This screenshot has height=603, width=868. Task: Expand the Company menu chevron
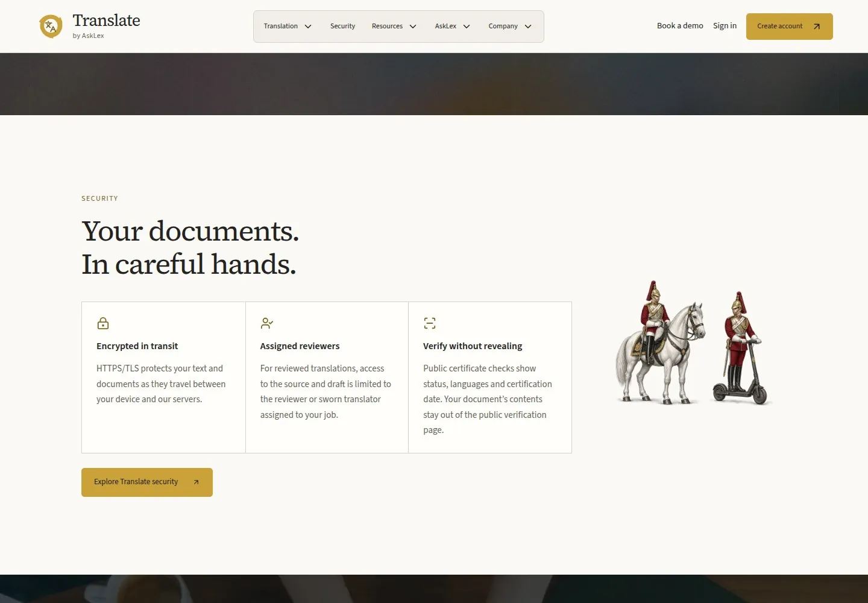(x=528, y=27)
